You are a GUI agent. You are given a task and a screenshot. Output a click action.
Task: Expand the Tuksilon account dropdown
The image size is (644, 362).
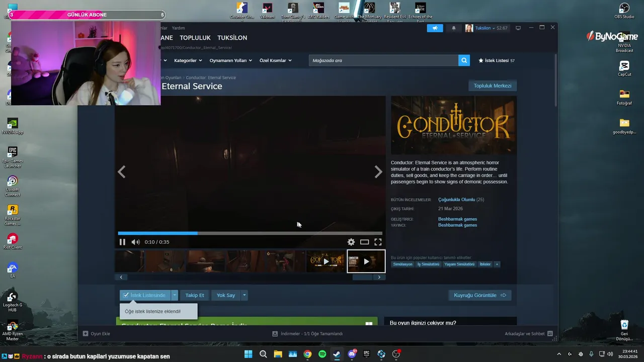point(486,28)
